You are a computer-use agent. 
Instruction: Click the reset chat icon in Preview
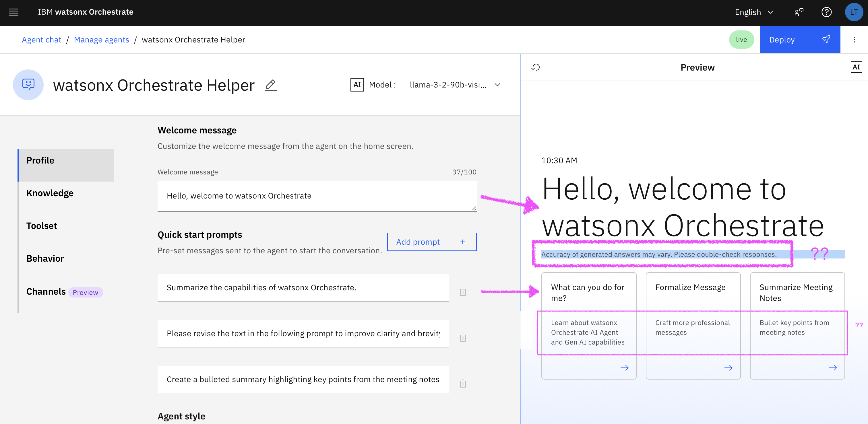pyautogui.click(x=535, y=67)
